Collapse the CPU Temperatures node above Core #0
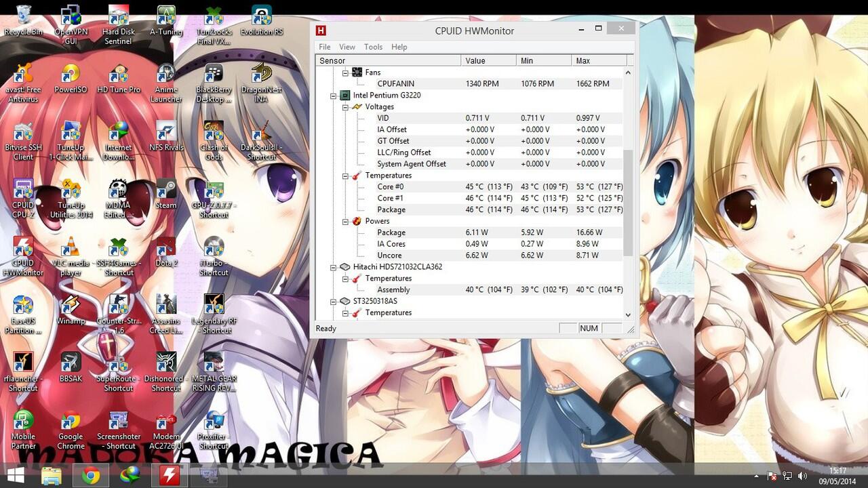This screenshot has width=868, height=488. click(345, 175)
